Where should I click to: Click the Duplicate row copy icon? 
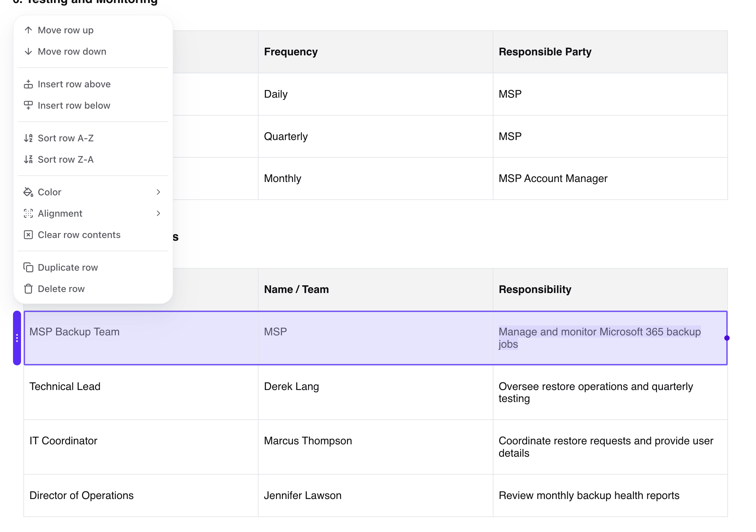[x=28, y=267]
